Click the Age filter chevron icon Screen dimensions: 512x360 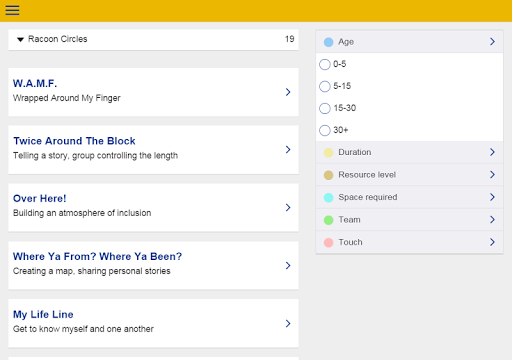pyautogui.click(x=492, y=42)
